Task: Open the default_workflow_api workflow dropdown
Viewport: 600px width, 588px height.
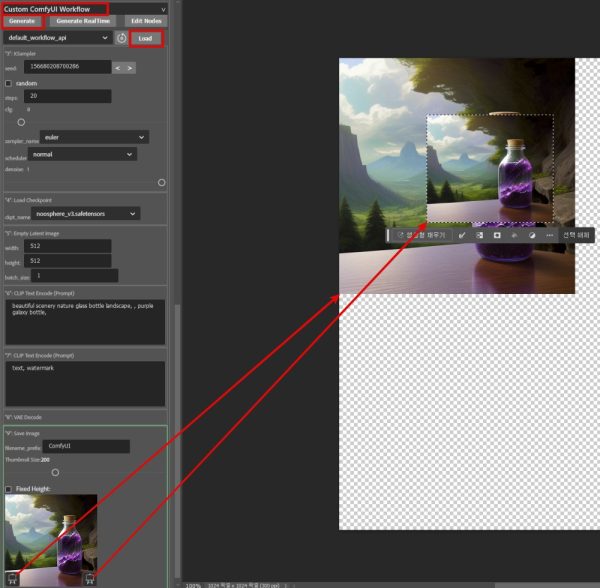Action: [58, 37]
